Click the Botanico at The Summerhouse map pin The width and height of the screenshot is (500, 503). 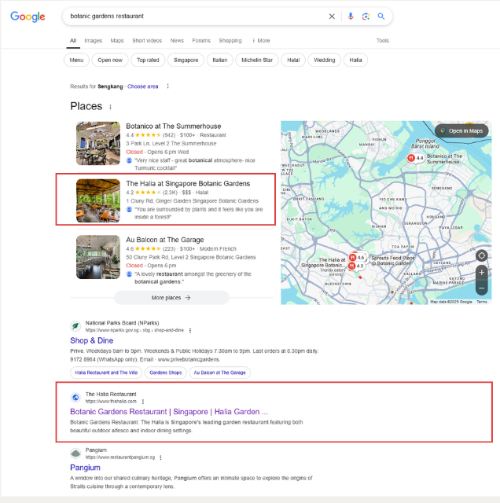click(411, 158)
